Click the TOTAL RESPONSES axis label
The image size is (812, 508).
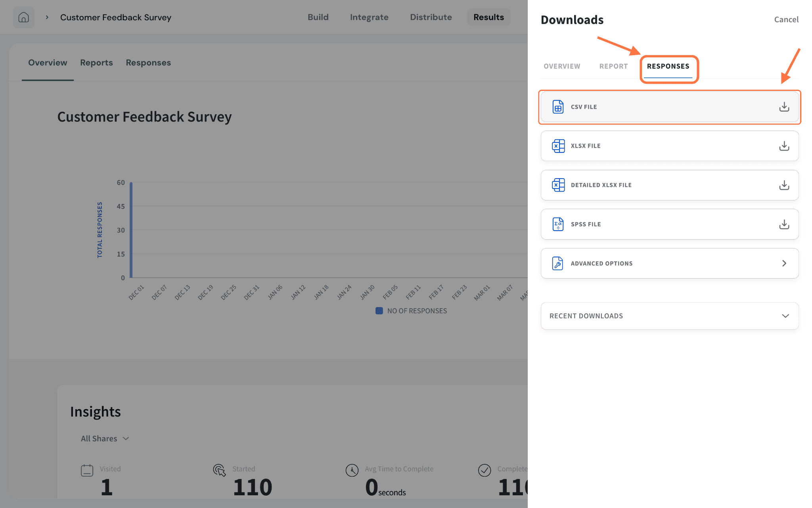coord(100,230)
